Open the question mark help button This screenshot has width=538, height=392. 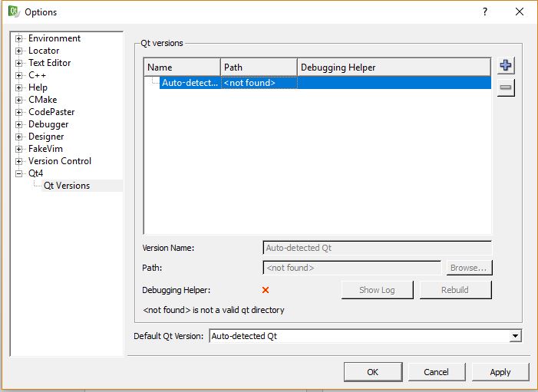484,12
